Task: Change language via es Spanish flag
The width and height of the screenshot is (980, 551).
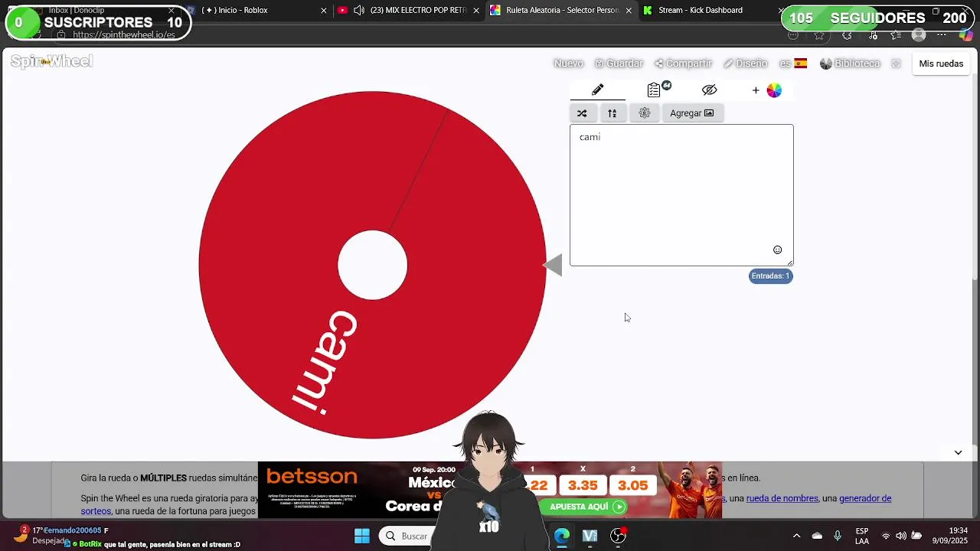Action: tap(793, 64)
